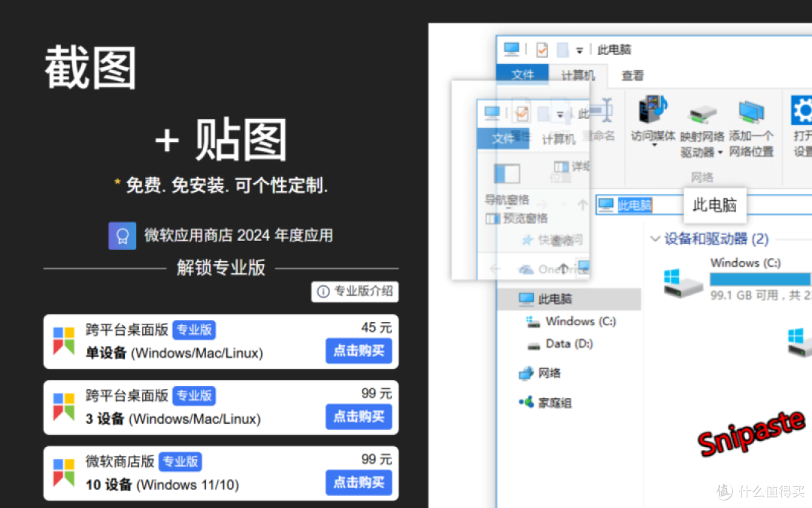Click the 文件 tab in pasted snippet
The height and width of the screenshot is (508, 812).
coord(503,138)
